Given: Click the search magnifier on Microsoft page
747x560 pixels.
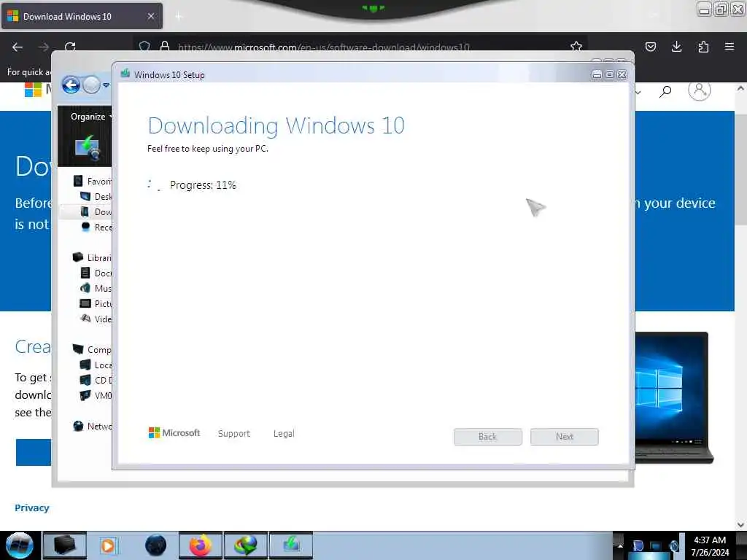Looking at the screenshot, I should click(x=665, y=91).
